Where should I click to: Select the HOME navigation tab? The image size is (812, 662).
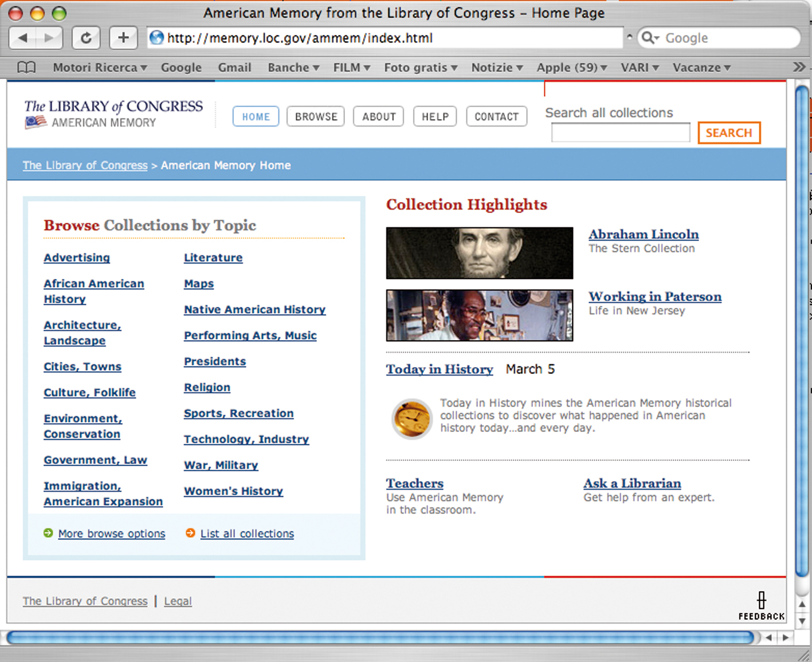(x=256, y=116)
